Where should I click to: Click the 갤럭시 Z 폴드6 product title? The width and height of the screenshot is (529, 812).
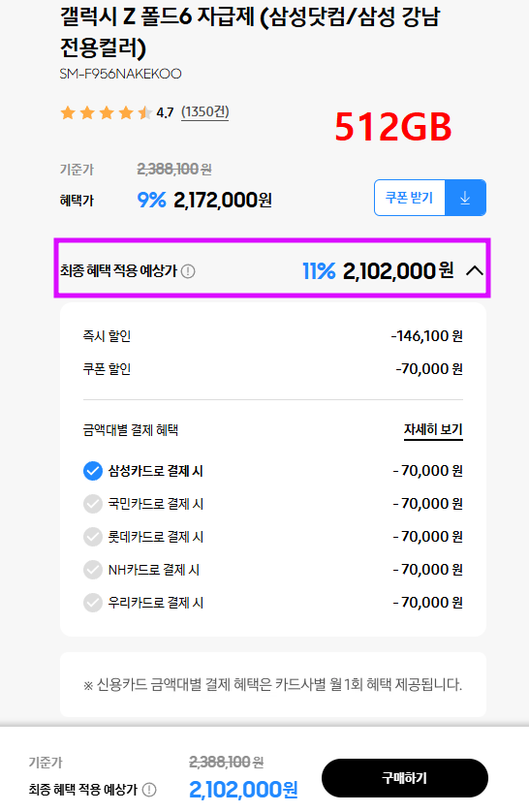tap(250, 32)
